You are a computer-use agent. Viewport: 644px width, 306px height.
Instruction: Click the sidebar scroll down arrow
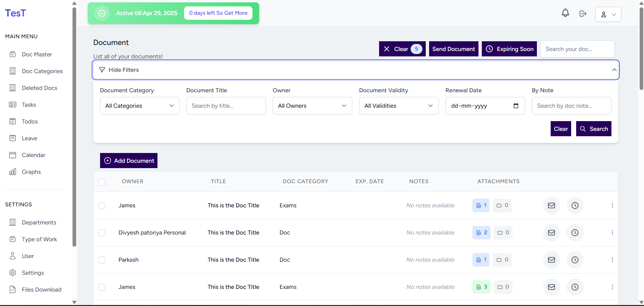pyautogui.click(x=74, y=302)
